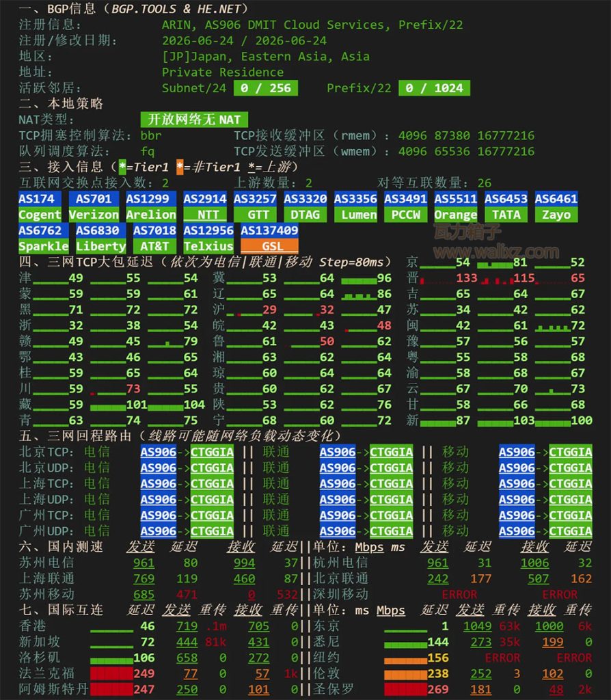Click the 北京联通 receive speed 507
The height and width of the screenshot is (700, 611).
(x=539, y=578)
